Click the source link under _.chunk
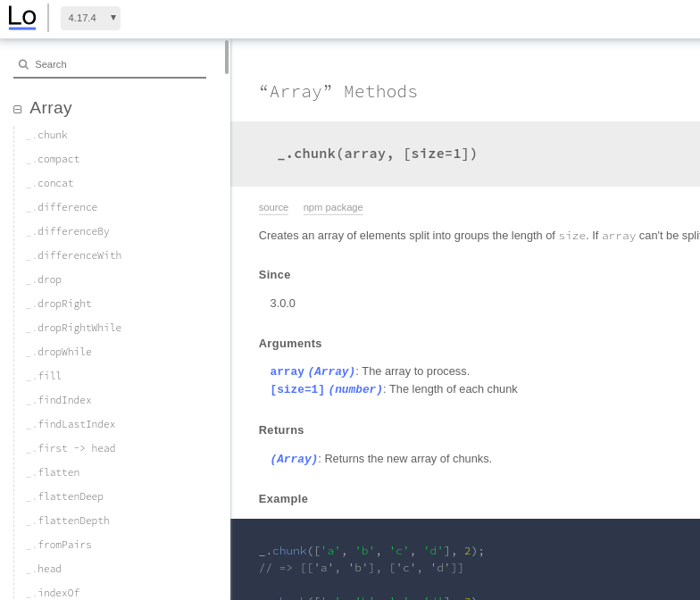The width and height of the screenshot is (700, 600). click(x=273, y=207)
